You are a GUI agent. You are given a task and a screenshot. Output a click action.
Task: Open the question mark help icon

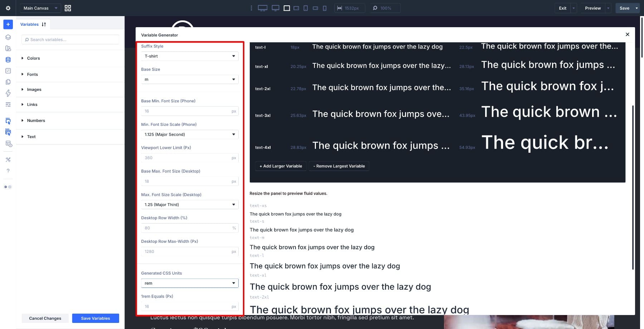click(x=8, y=171)
